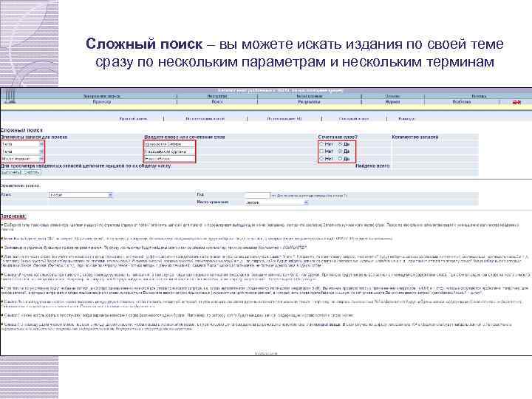The height and width of the screenshot is (399, 532).
Task: Select Нет for third row word combination
Action: coord(321,158)
